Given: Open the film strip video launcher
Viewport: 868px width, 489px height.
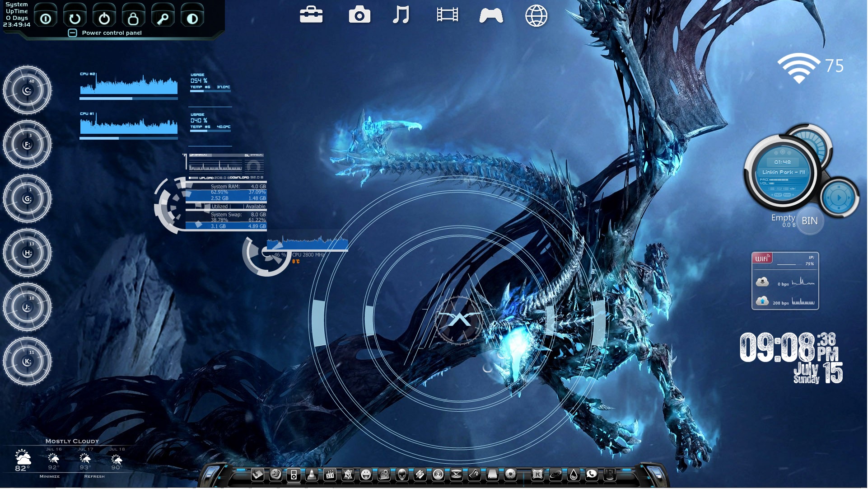Looking at the screenshot, I should pos(447,15).
